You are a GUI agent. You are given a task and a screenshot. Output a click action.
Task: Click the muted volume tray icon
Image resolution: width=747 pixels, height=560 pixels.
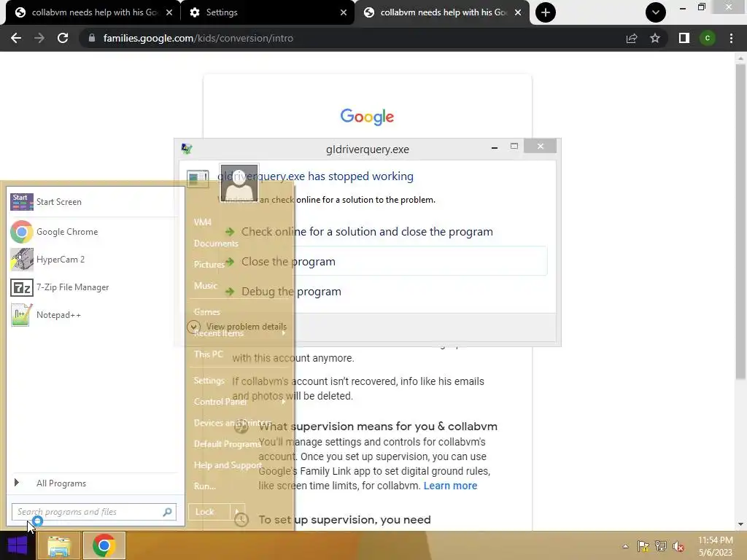pyautogui.click(x=678, y=546)
